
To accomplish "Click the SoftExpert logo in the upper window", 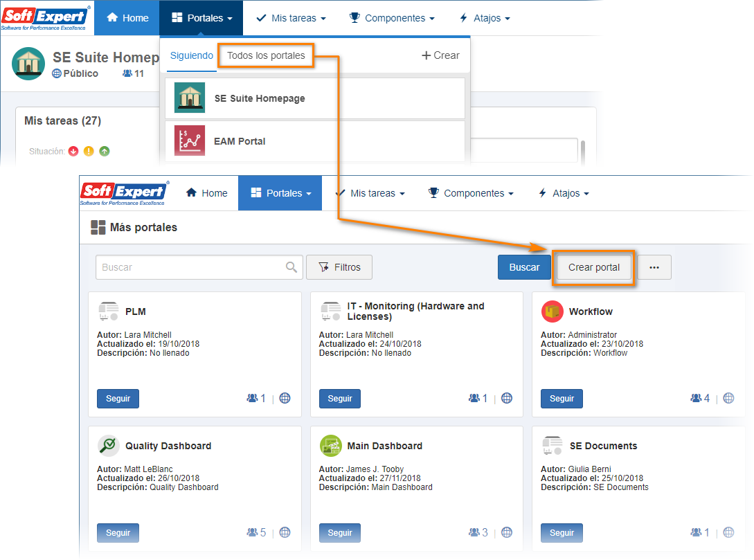I will [x=46, y=18].
